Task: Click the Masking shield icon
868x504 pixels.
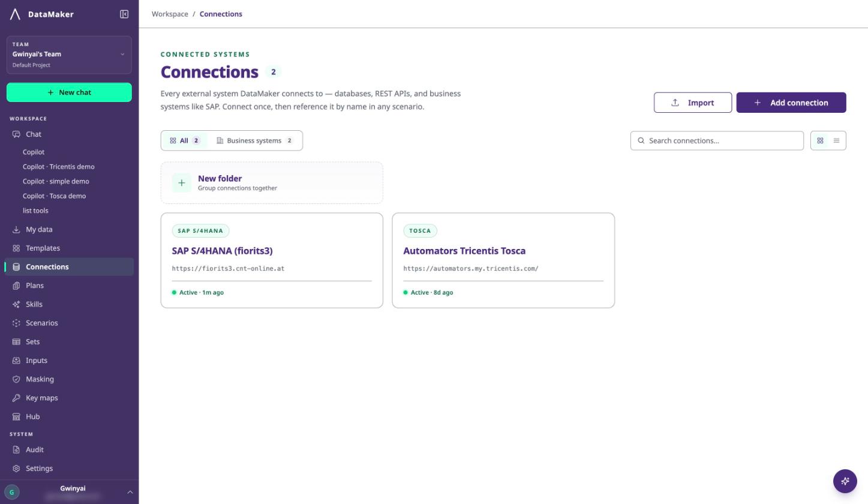Action: point(16,379)
